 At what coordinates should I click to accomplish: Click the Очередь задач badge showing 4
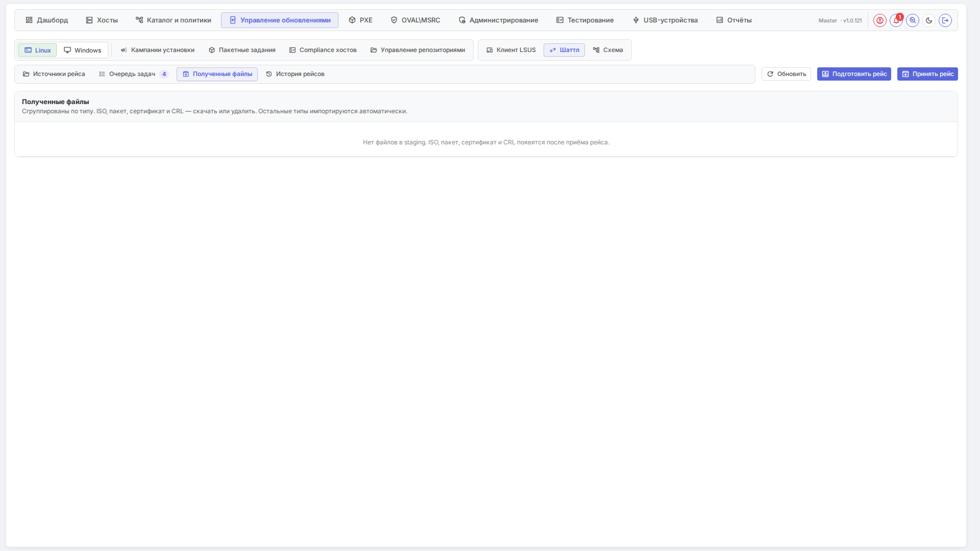point(164,74)
